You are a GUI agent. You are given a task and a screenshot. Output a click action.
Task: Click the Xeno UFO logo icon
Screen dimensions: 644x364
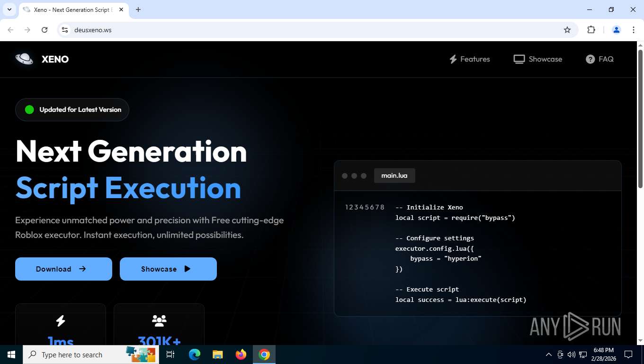click(24, 59)
